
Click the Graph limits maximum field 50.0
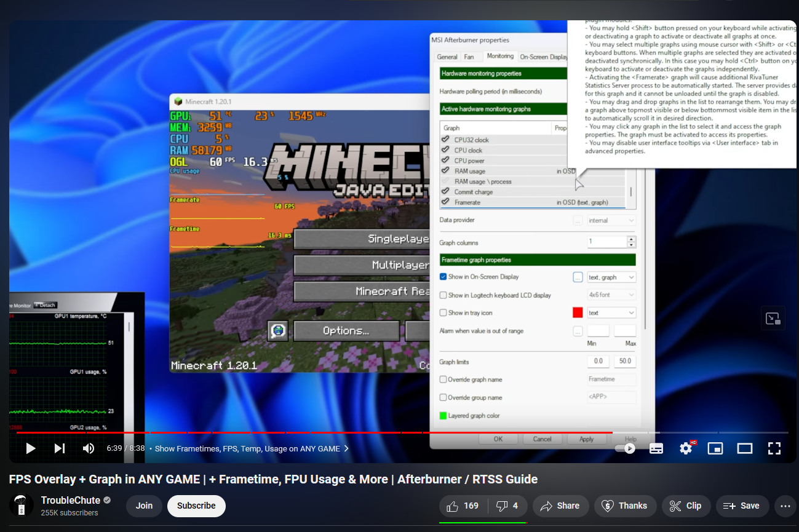(625, 362)
